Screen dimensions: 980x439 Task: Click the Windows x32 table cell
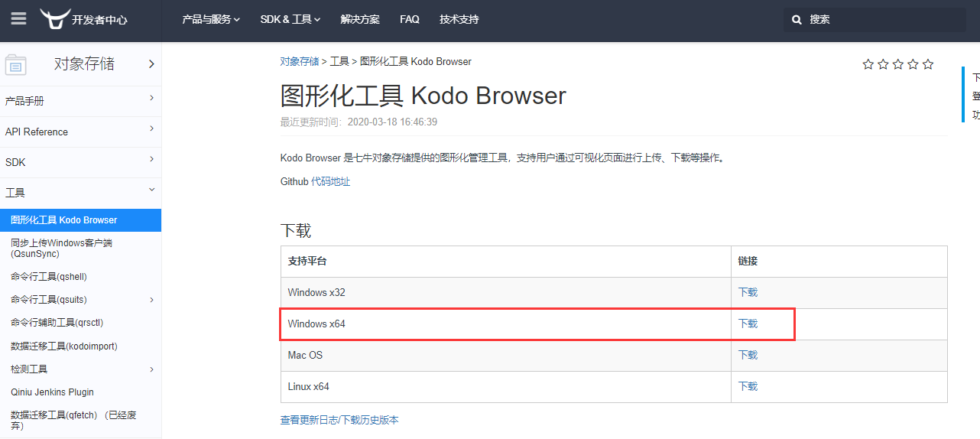coord(506,292)
